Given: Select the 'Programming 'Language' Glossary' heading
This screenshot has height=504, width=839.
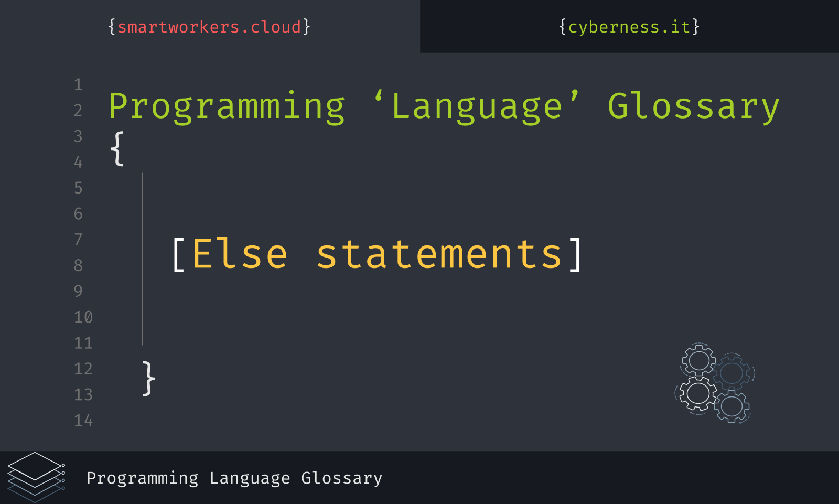Looking at the screenshot, I should point(444,107).
